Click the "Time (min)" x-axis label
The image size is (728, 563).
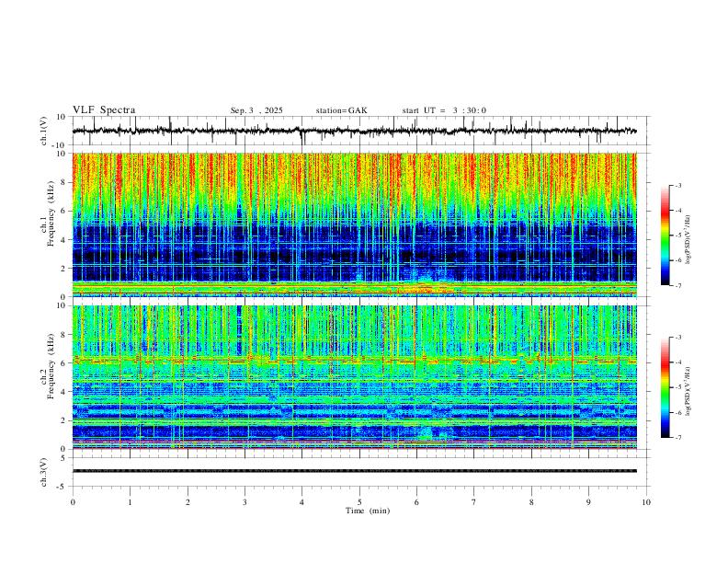pos(368,511)
